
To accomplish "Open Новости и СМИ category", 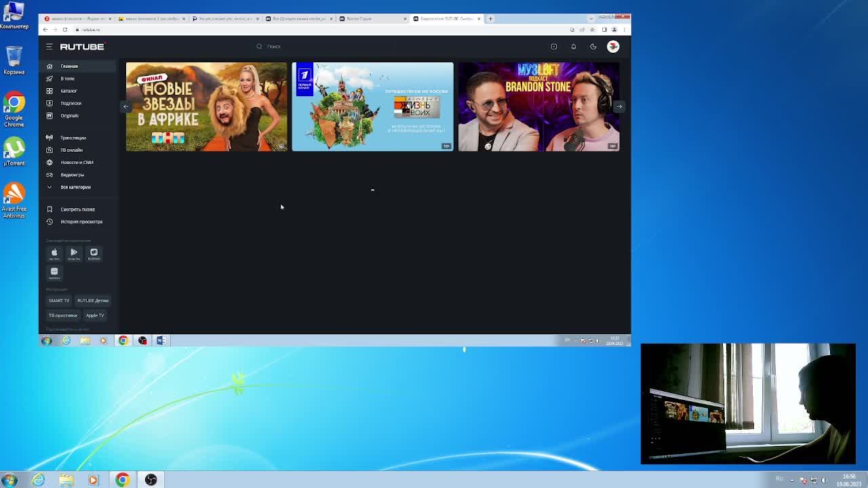I will coord(77,162).
